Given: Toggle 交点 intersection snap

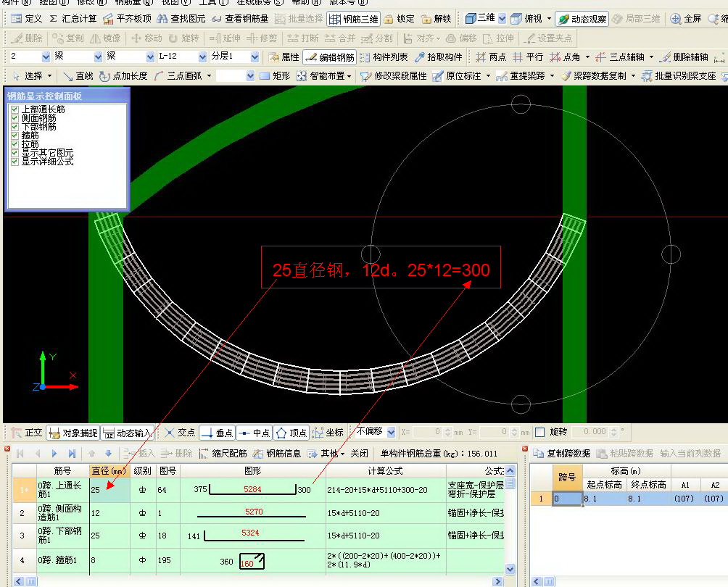Looking at the screenshot, I should tap(180, 433).
